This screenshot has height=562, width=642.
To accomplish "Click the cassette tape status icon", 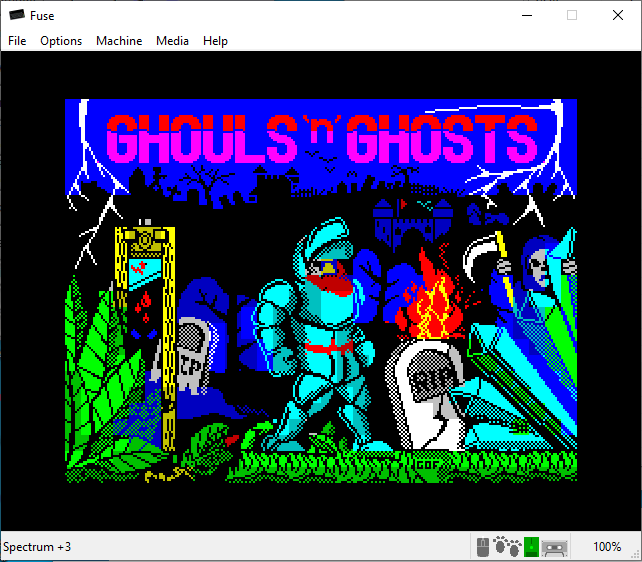I will click(x=554, y=548).
